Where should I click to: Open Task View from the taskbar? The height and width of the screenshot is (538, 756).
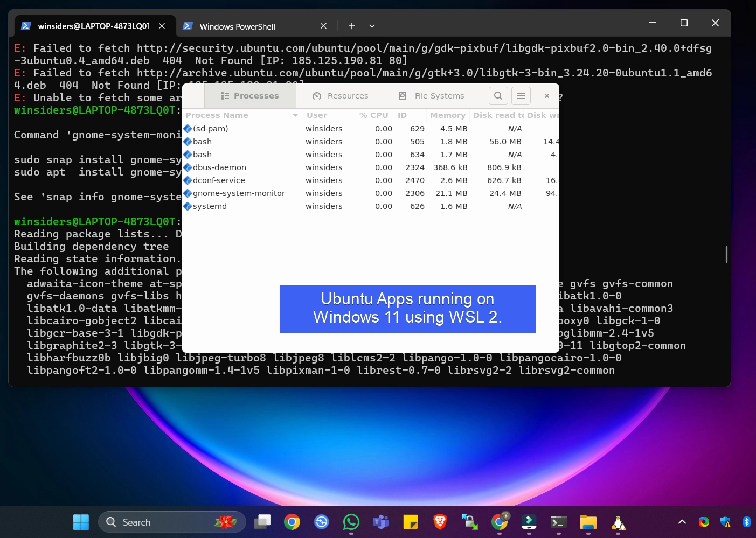pos(262,522)
